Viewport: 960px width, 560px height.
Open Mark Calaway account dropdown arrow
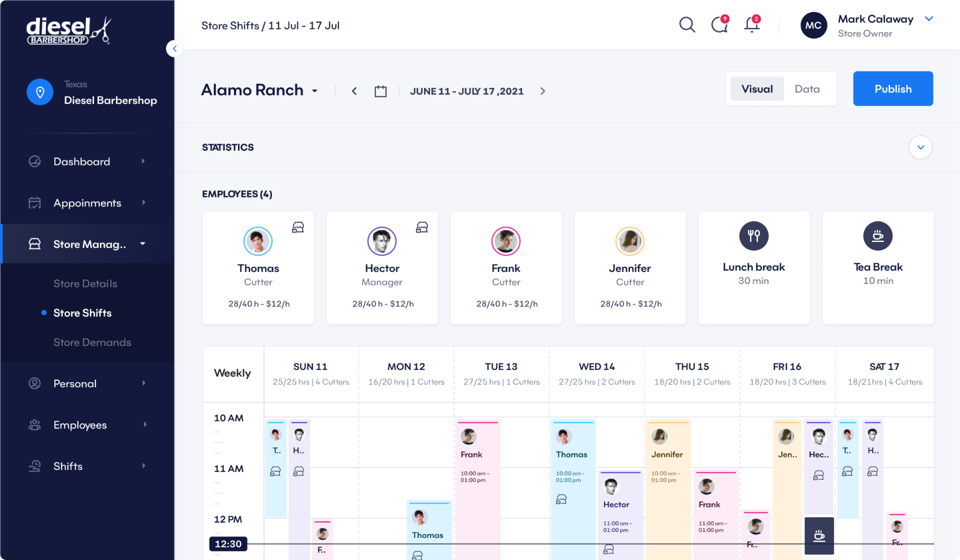tap(929, 18)
